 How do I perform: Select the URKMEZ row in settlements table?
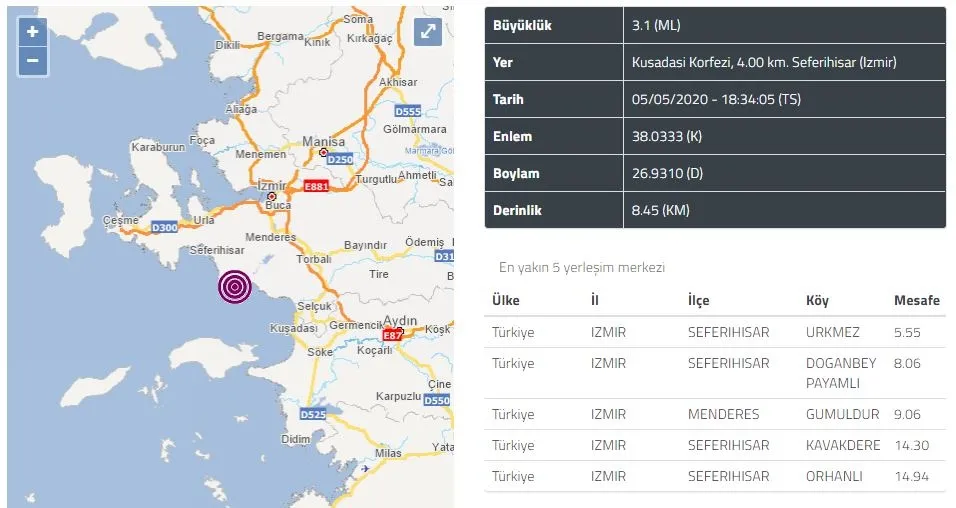715,332
